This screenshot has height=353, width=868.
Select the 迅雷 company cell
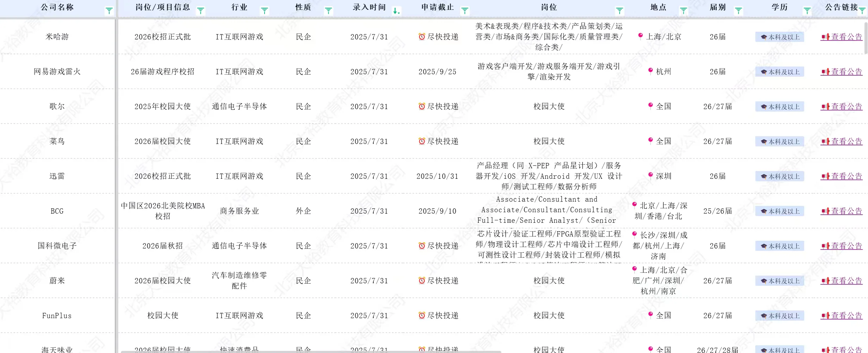point(57,176)
